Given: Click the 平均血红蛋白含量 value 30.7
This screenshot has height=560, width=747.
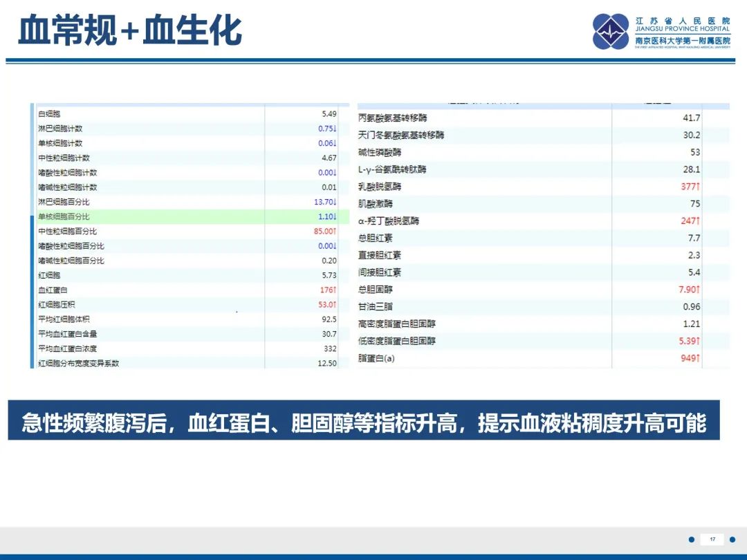Looking at the screenshot, I should [329, 334].
